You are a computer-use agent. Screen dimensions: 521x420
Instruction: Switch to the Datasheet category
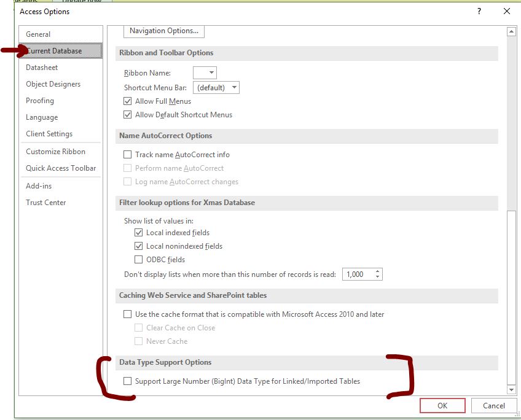pyautogui.click(x=42, y=68)
